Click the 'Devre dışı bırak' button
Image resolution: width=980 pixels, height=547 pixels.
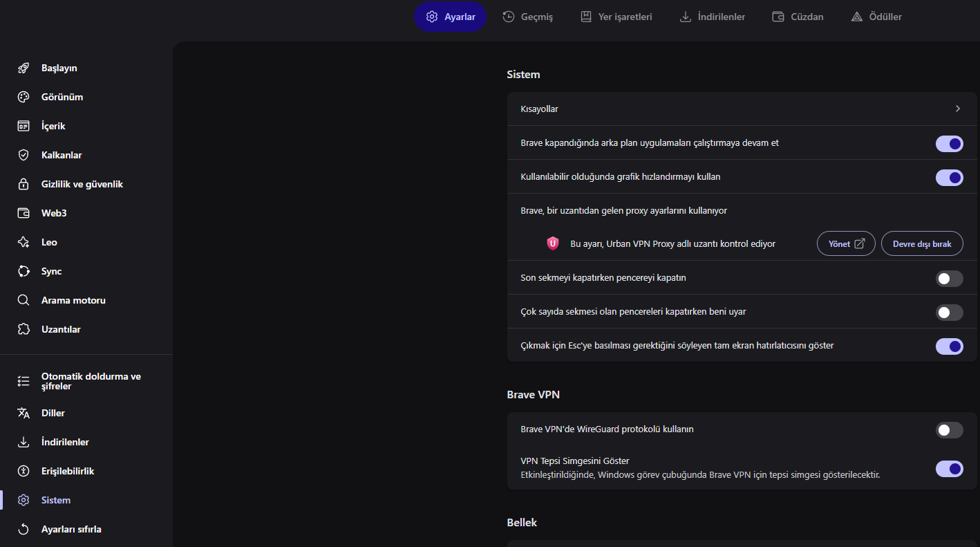pyautogui.click(x=922, y=243)
